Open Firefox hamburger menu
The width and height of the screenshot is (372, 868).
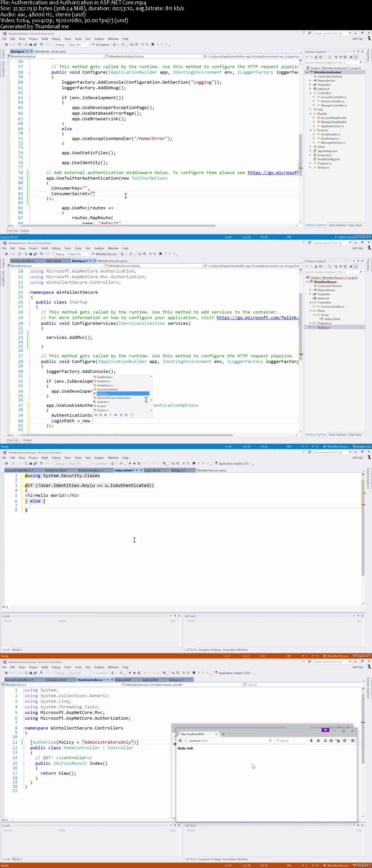tap(352, 740)
